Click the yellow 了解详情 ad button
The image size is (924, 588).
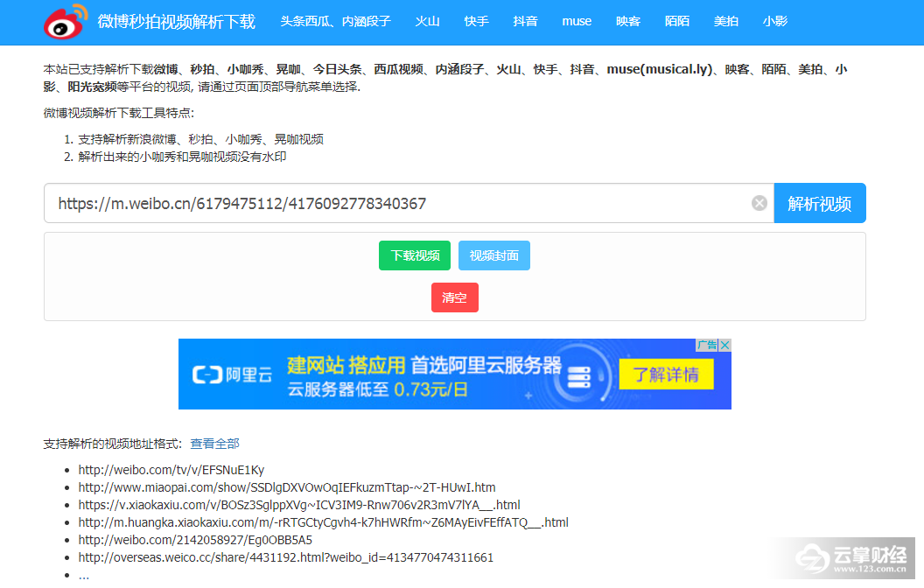pyautogui.click(x=666, y=374)
